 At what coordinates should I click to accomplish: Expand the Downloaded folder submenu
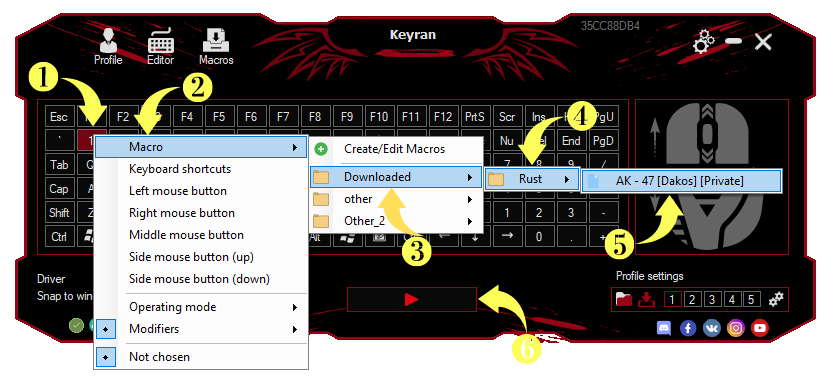click(x=396, y=177)
